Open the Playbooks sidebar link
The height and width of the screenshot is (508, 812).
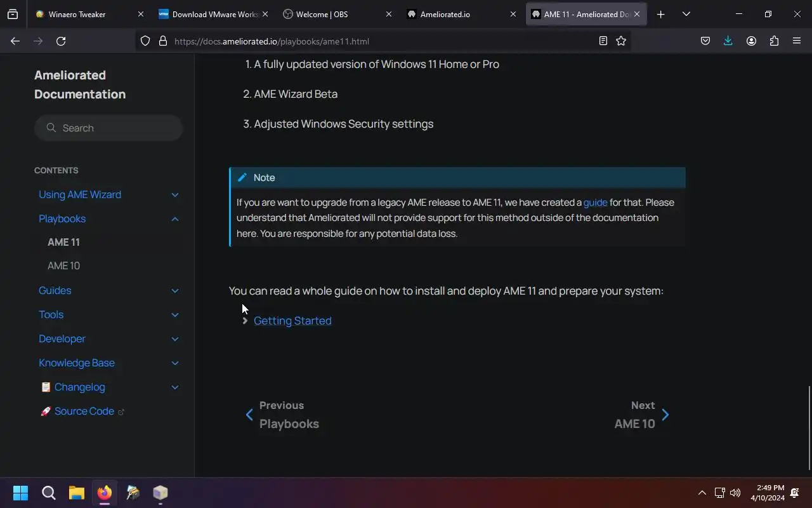tap(62, 219)
